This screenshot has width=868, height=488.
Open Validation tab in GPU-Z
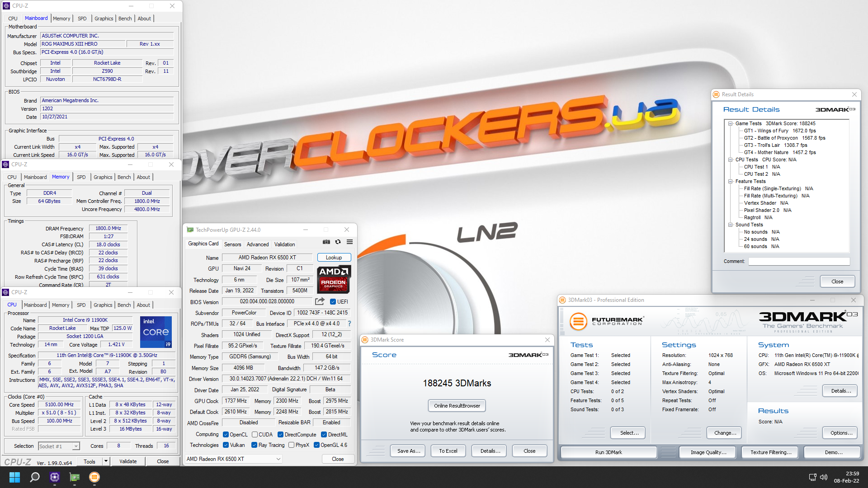(x=284, y=244)
